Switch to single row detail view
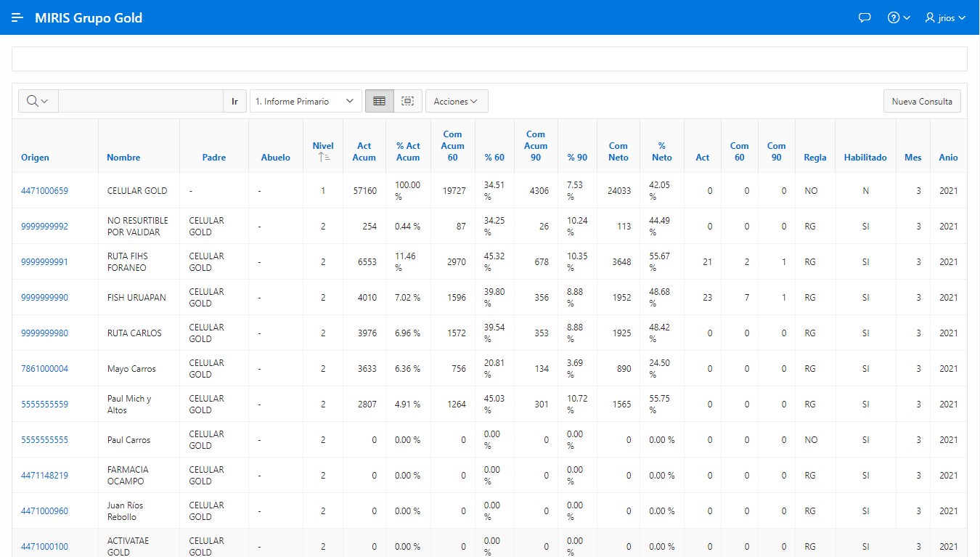 click(408, 101)
